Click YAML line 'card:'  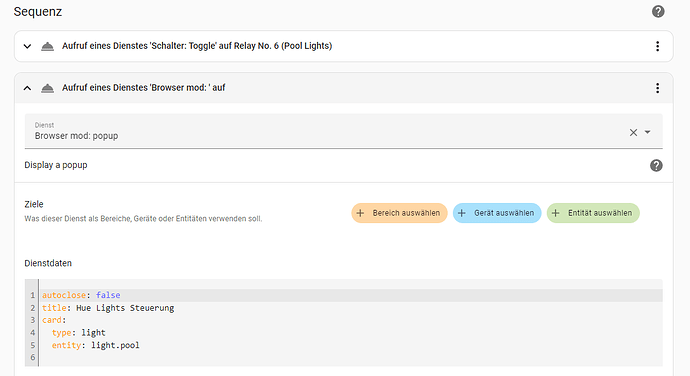(x=54, y=320)
